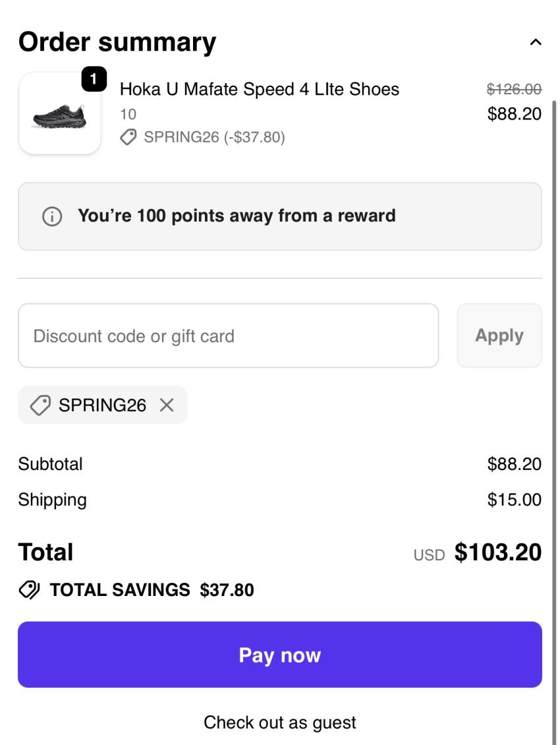The width and height of the screenshot is (560, 745).
Task: Click the $103.20 total amount
Action: click(x=498, y=552)
